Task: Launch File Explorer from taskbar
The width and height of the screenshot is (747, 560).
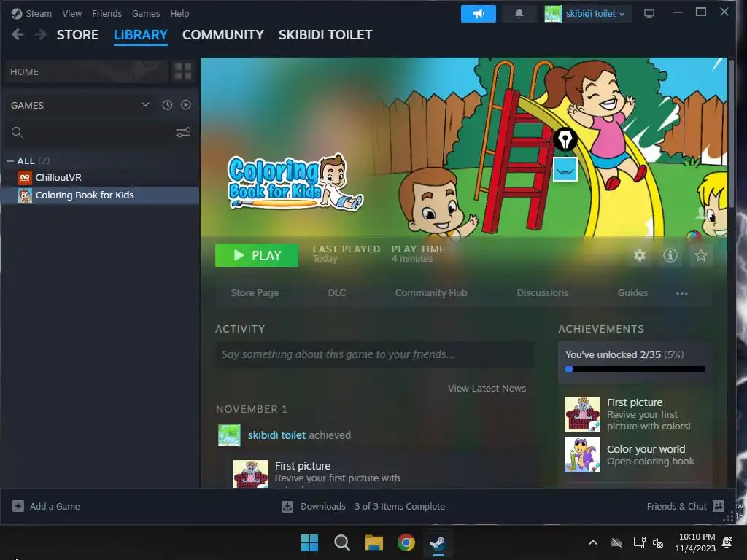Action: click(x=374, y=542)
